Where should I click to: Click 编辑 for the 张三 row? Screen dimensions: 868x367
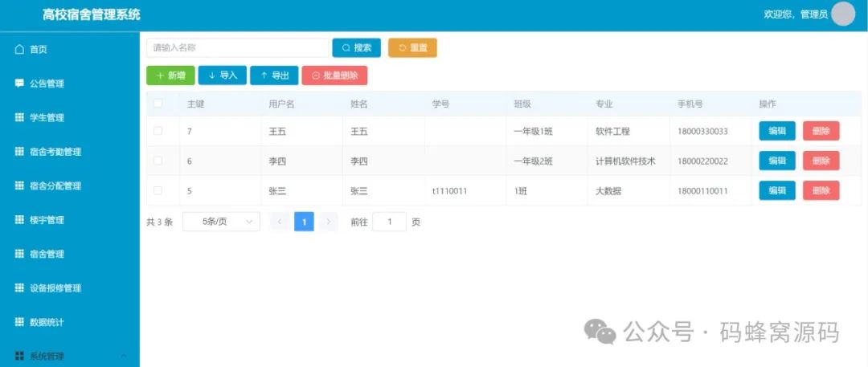(777, 191)
